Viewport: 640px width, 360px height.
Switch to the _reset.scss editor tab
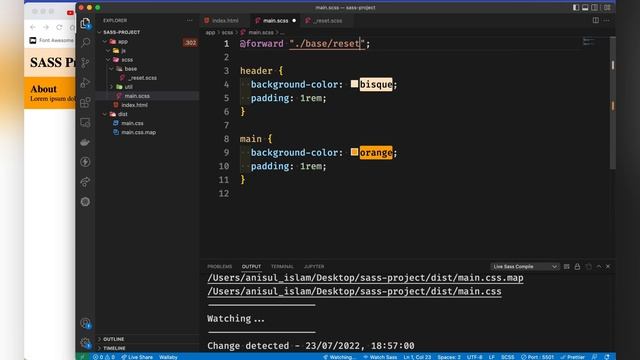(327, 20)
